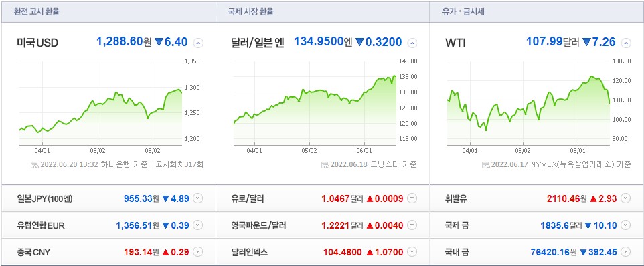Expand the 일본JPY(100엔) row
The width and height of the screenshot is (644, 266).
(198, 198)
